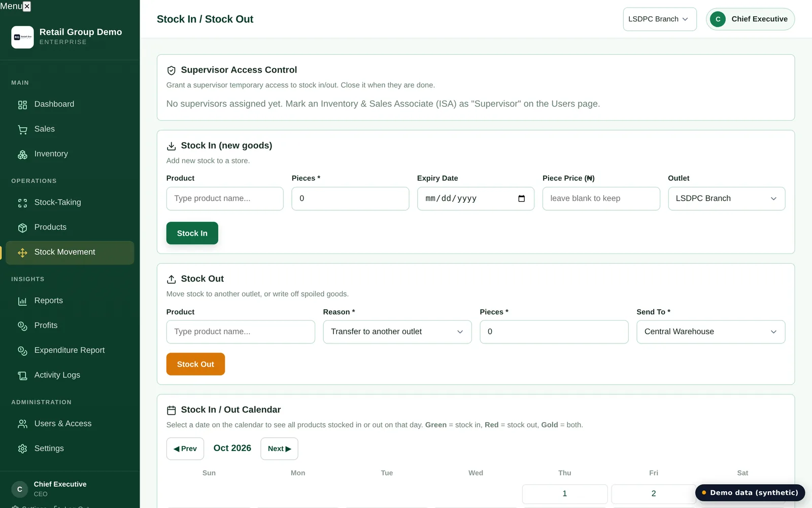Focus the Piece Price field
Screen dimensions: 812x508
pyautogui.click(x=601, y=199)
